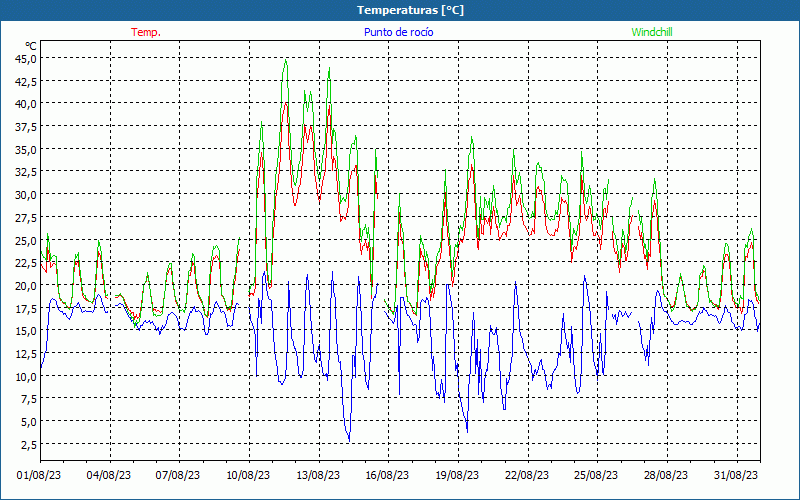800x500 pixels.
Task: Click the 25/08/23 date label
Action: pyautogui.click(x=596, y=475)
